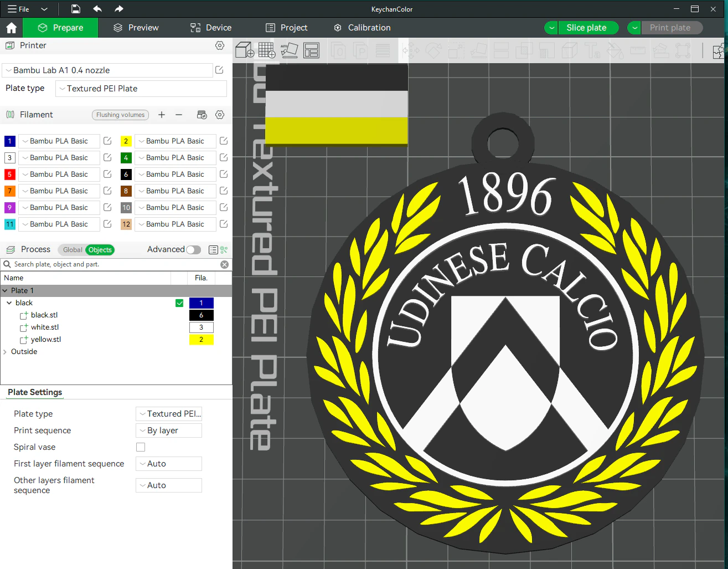Click the Add object cube icon

(244, 50)
